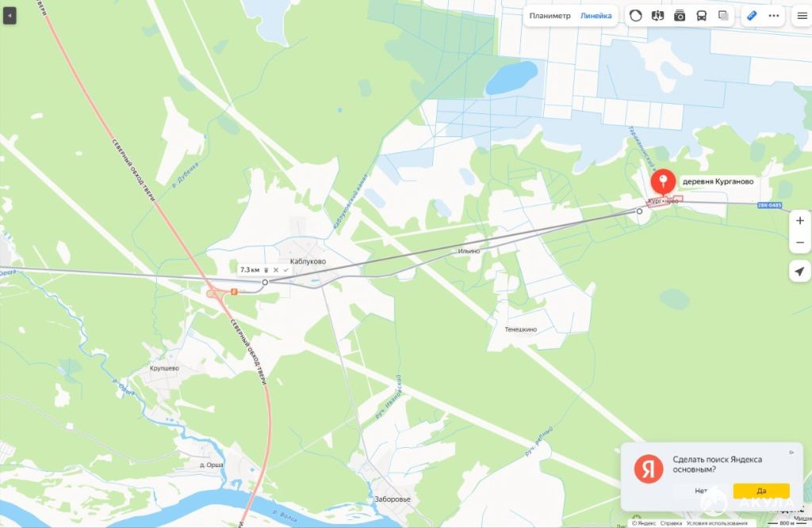This screenshot has height=528, width=812.
Task: Enable public transport bus layer
Action: pos(701,16)
